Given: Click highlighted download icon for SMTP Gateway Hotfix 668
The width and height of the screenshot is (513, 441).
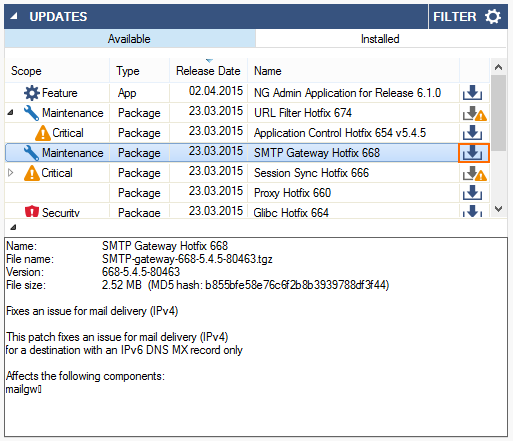Looking at the screenshot, I should [473, 153].
